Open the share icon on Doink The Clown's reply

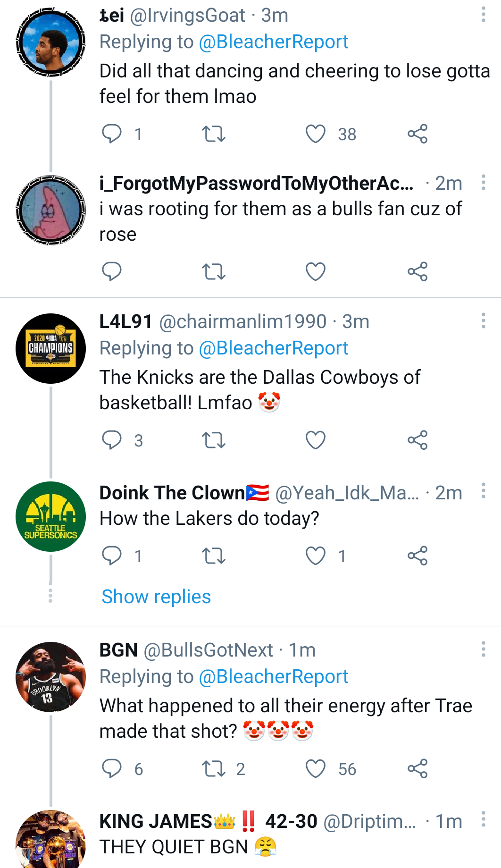[x=418, y=556]
